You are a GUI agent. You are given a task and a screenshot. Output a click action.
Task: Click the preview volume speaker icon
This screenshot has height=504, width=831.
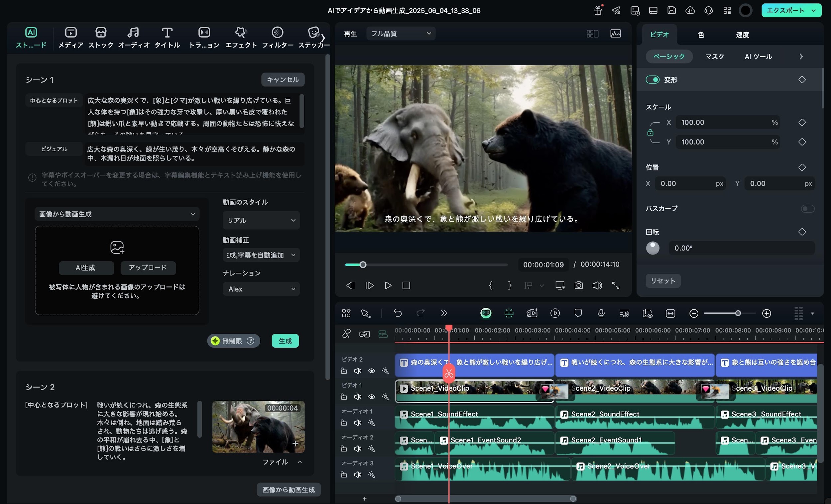[x=597, y=285]
